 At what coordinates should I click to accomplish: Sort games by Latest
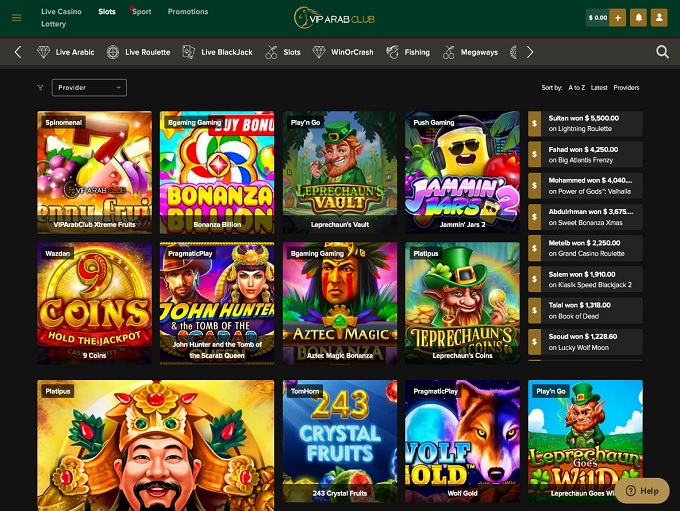(599, 88)
